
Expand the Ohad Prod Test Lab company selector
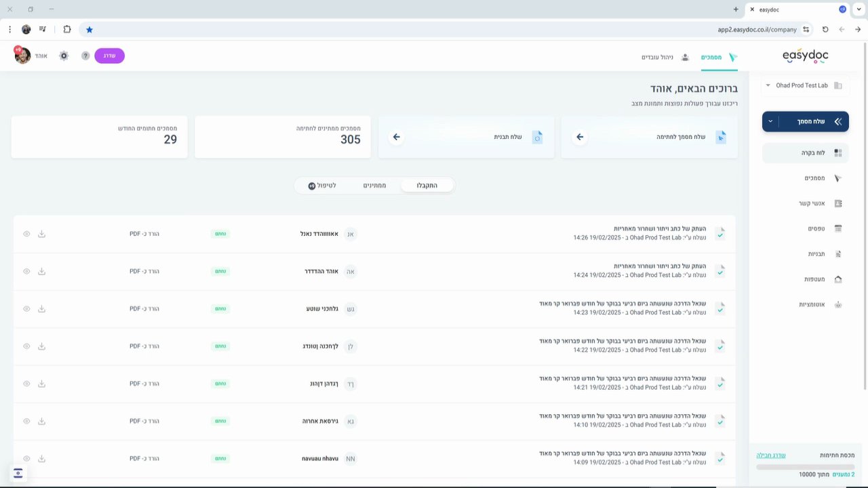(805, 85)
